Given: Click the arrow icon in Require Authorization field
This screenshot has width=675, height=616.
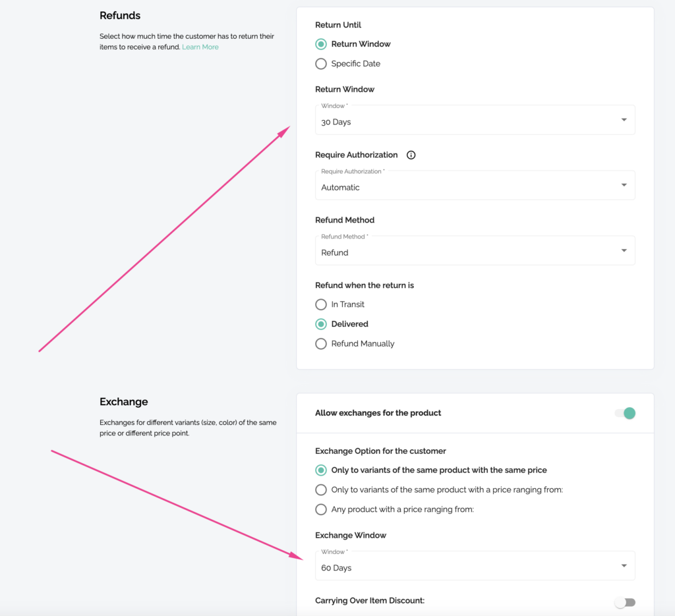Looking at the screenshot, I should (x=624, y=185).
